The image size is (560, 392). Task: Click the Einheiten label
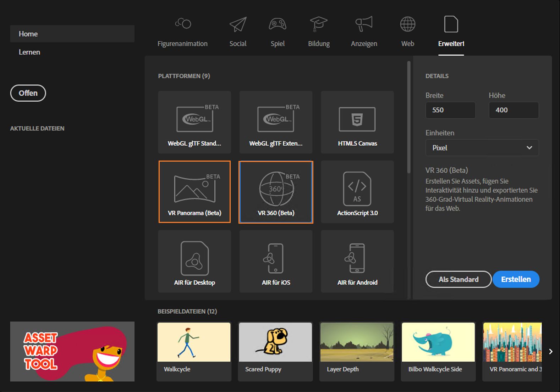pyautogui.click(x=440, y=133)
